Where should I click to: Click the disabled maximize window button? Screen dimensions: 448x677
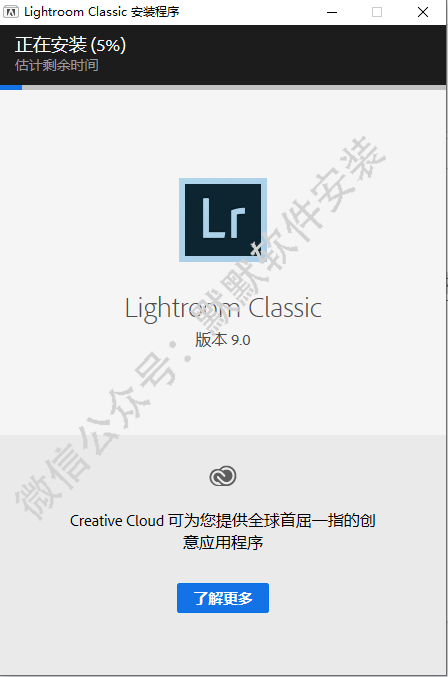click(377, 12)
